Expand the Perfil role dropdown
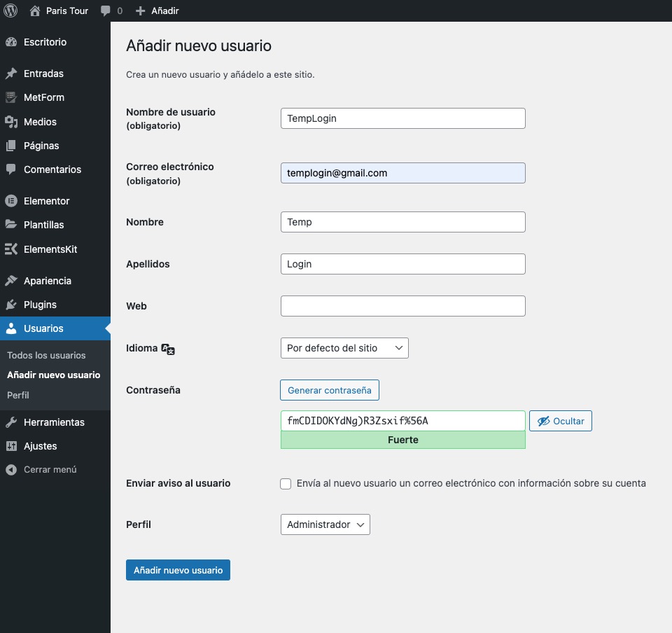 point(325,524)
